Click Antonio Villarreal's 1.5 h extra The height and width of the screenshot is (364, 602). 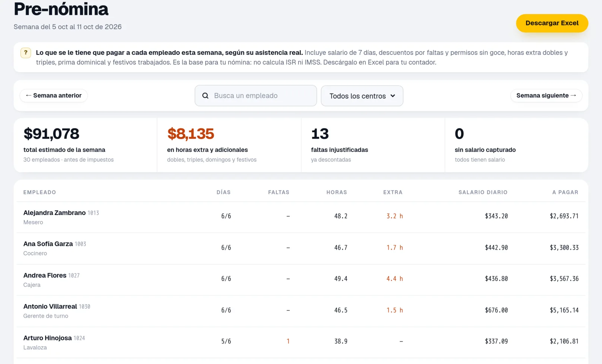coord(395,310)
